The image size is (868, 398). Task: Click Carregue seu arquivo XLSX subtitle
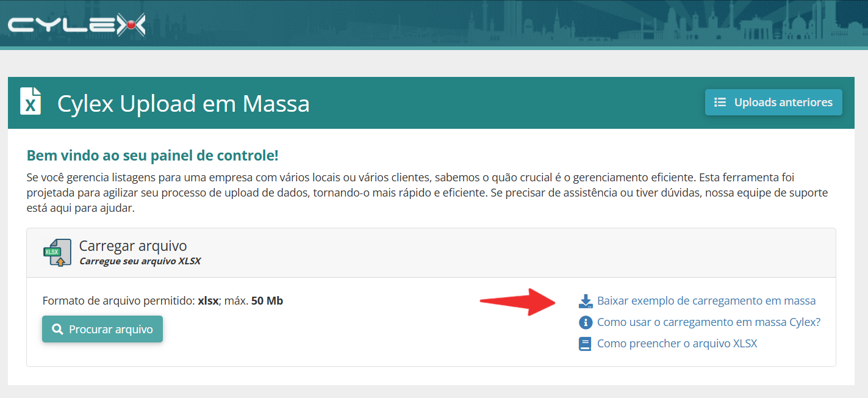point(140,261)
